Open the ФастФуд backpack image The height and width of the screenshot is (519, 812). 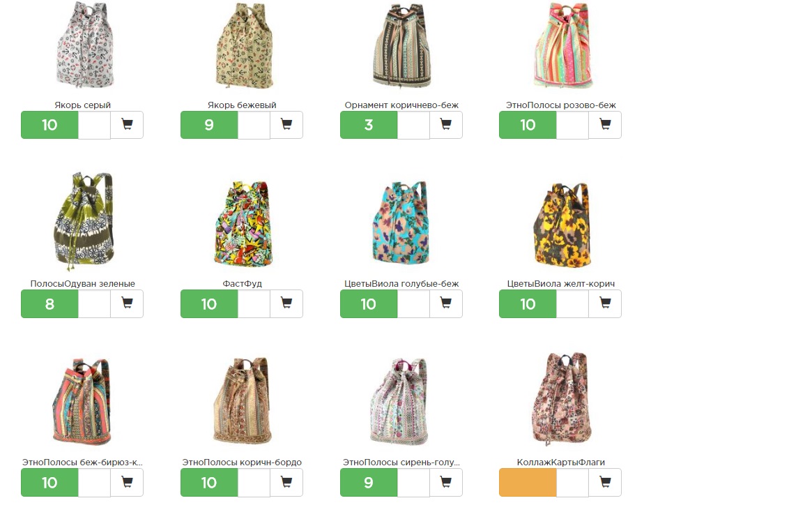(x=243, y=223)
